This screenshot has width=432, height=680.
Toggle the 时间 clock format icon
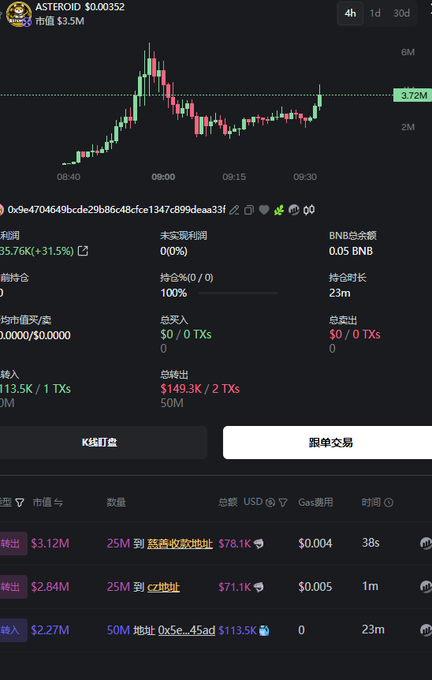[389, 502]
